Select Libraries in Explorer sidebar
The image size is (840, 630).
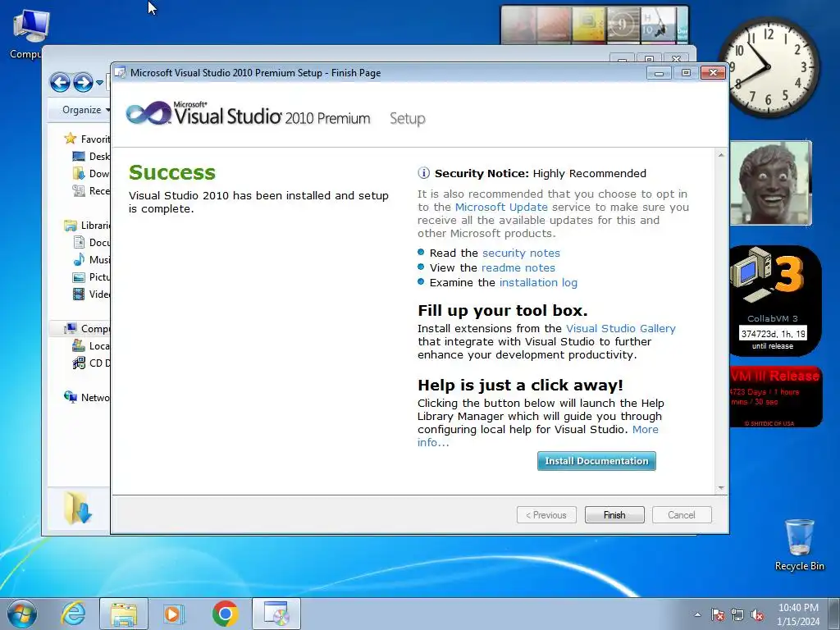point(87,225)
